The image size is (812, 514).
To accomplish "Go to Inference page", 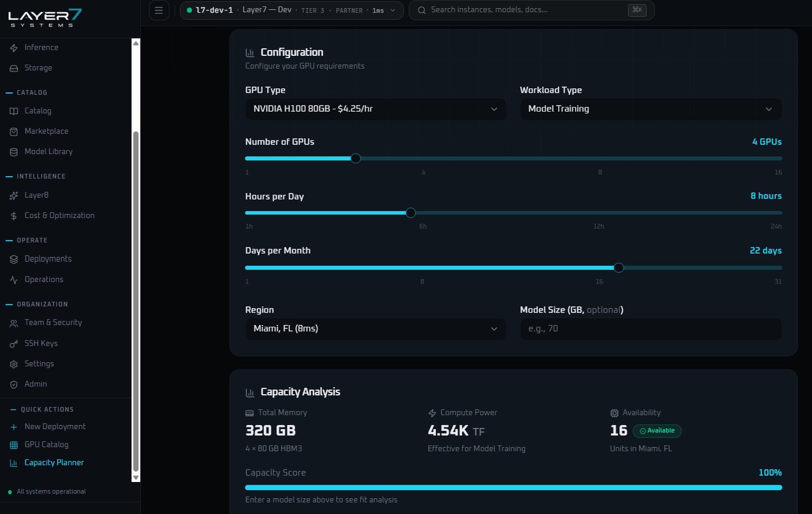I will pos(41,47).
